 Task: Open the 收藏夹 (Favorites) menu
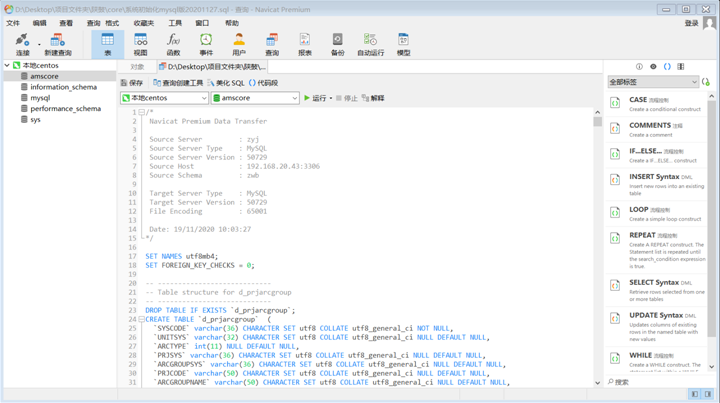144,23
